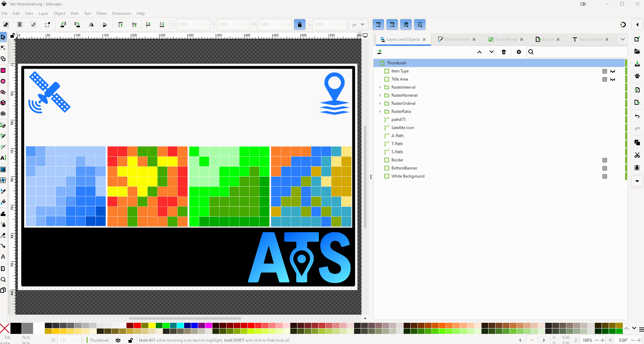Toggle scale stroke width with object

[x=378, y=25]
